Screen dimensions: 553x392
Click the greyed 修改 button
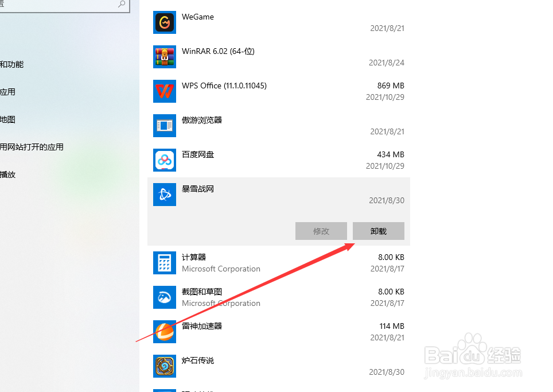pos(321,231)
